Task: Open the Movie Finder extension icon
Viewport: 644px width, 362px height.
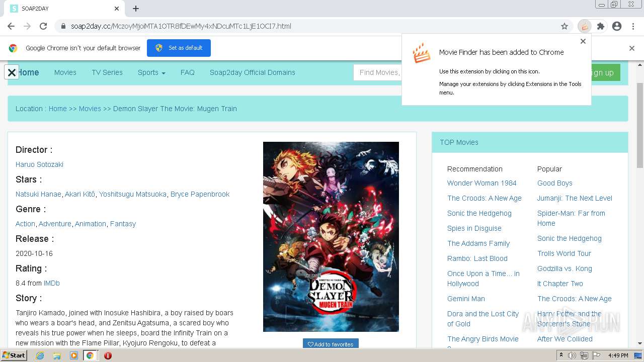Action: click(584, 26)
